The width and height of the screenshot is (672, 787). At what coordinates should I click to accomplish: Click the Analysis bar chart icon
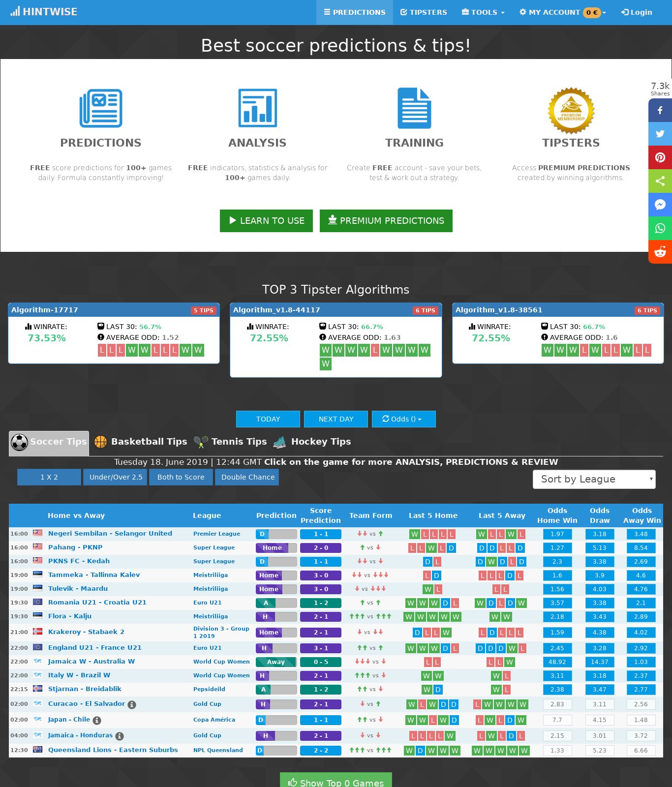click(x=258, y=108)
